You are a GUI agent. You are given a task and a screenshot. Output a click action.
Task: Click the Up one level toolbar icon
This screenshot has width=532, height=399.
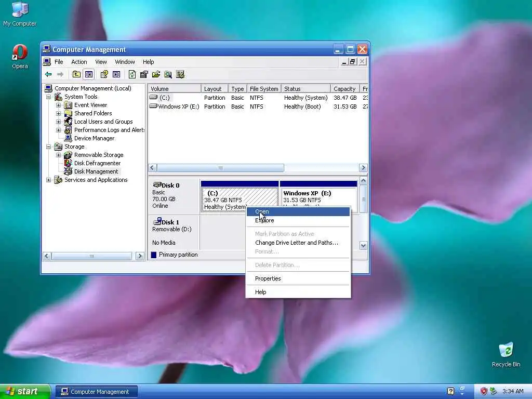pyautogui.click(x=76, y=74)
